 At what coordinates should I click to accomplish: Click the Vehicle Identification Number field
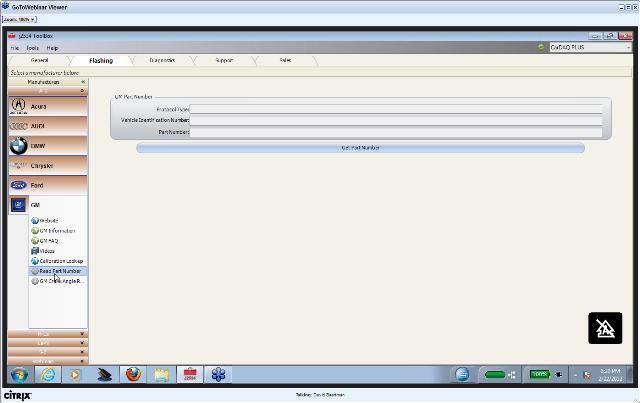396,120
